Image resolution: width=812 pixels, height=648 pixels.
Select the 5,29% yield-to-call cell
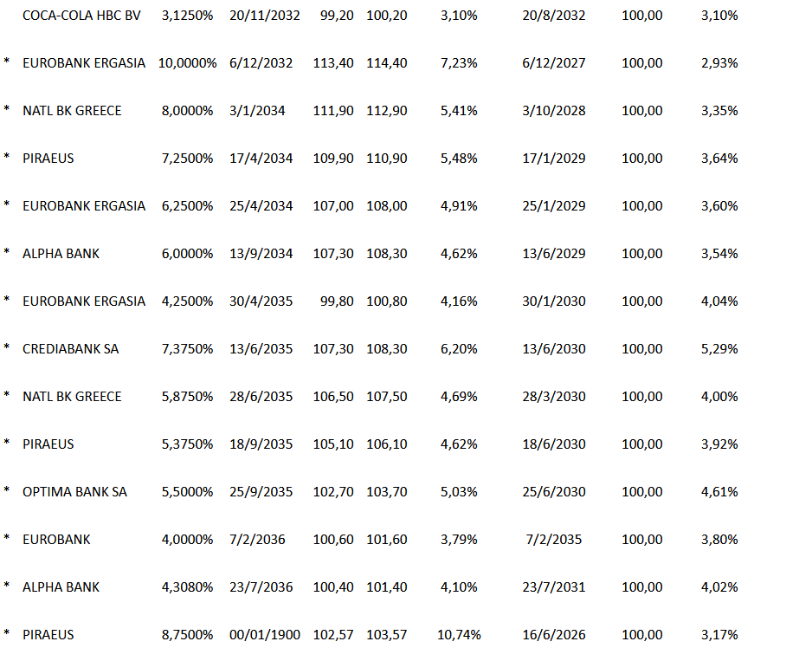coord(719,349)
